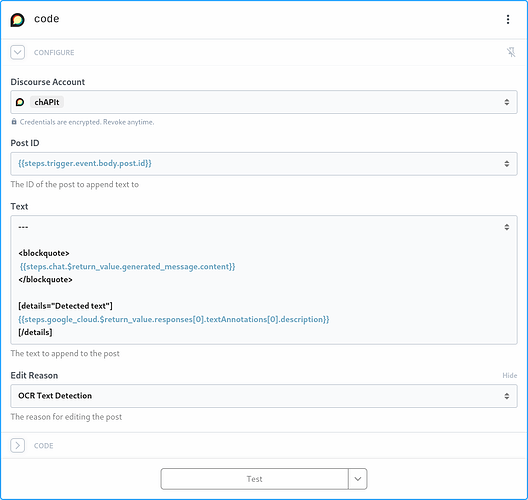Open the three-dot step options menu
This screenshot has width=528, height=500.
tap(508, 19)
